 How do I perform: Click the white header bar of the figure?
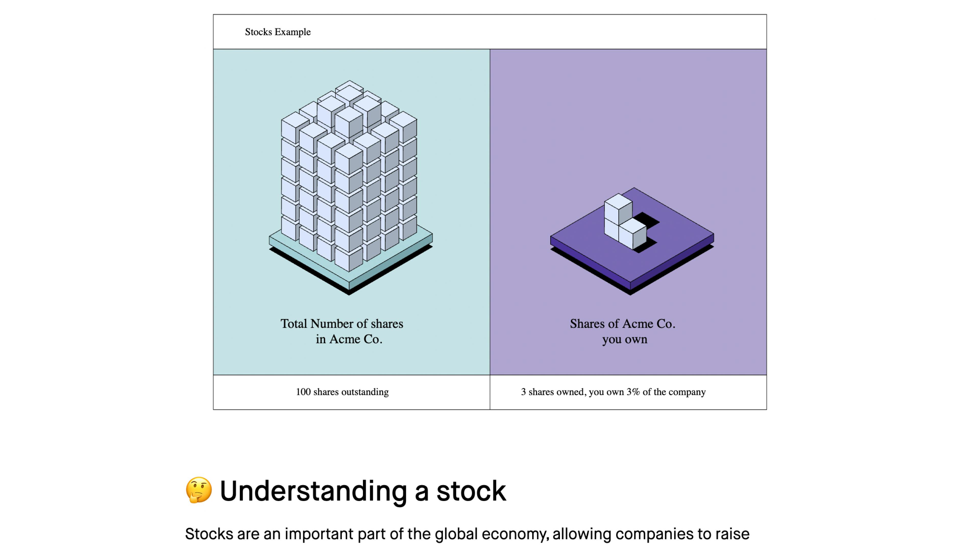click(490, 32)
